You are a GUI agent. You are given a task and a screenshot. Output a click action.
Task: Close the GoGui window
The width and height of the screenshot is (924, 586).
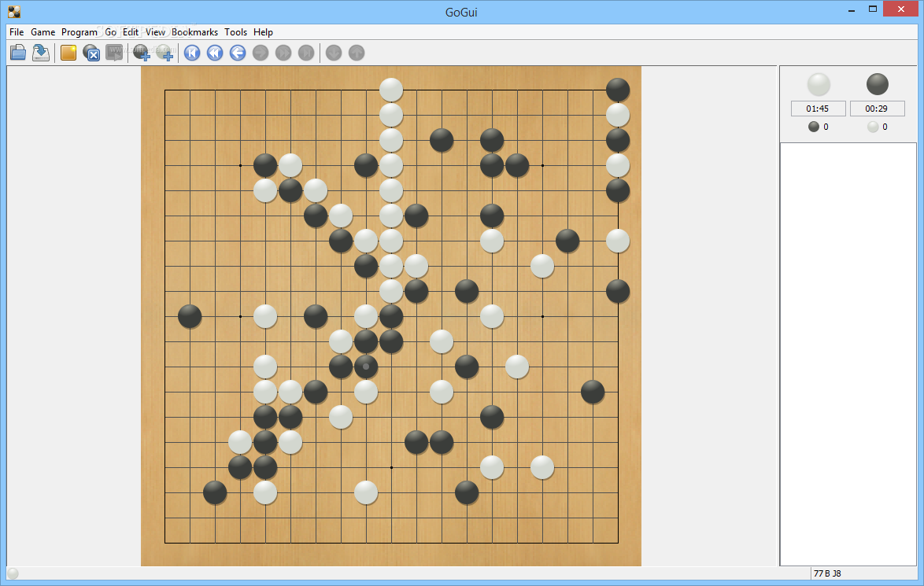click(901, 9)
